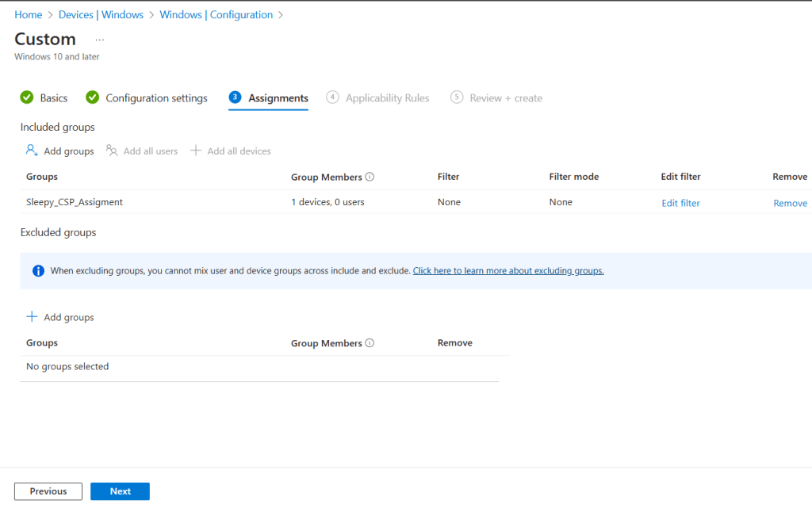Screen dimensions: 812x508
Task: Click the plus icon for Add all devices
Action: 196,151
